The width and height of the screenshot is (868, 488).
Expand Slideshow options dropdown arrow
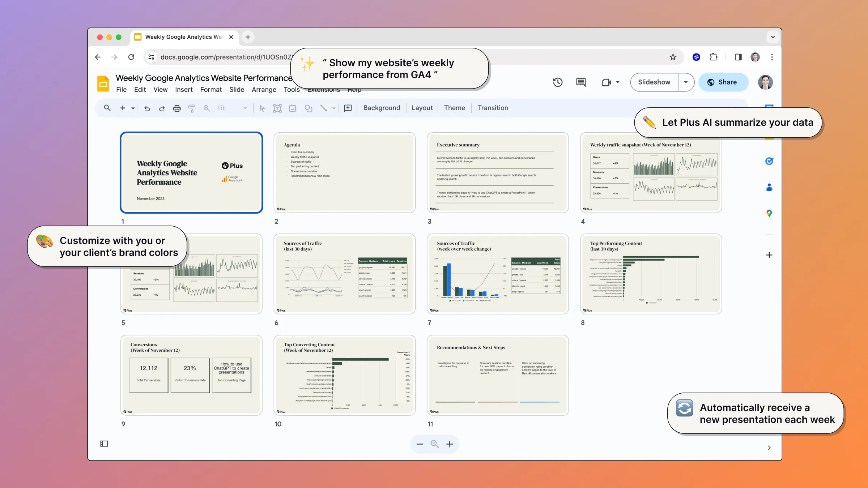pos(686,82)
